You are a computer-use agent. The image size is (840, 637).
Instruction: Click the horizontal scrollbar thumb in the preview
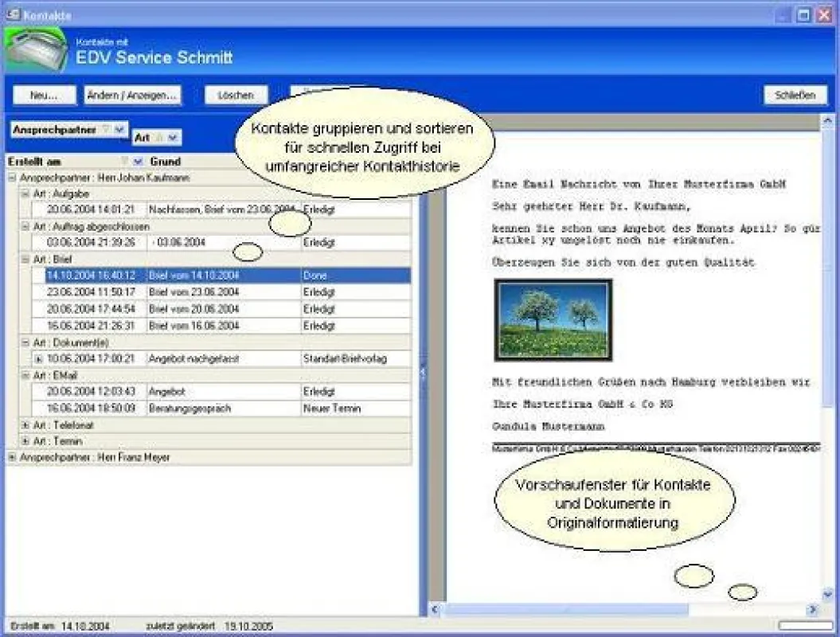[x=566, y=609]
